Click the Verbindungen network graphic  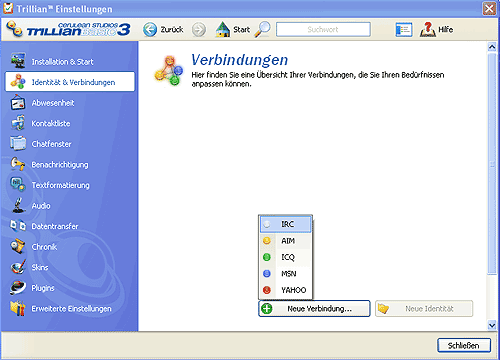pos(169,70)
